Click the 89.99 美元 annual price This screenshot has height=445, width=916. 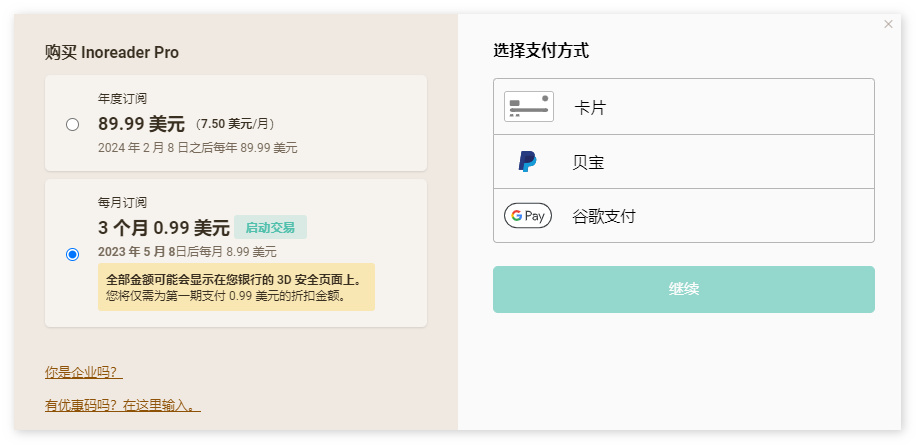[141, 124]
